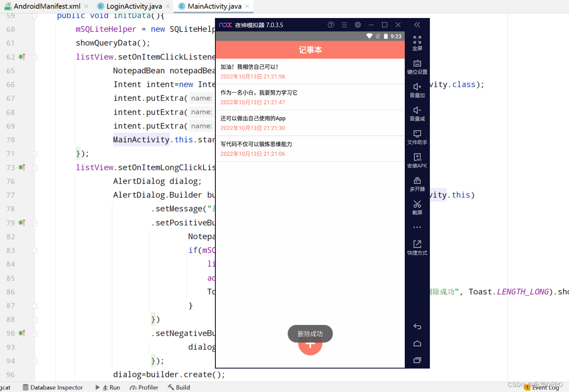This screenshot has height=392, width=569.
Task: Tap the Android back arrow in Nox sidebar
Action: (x=417, y=327)
